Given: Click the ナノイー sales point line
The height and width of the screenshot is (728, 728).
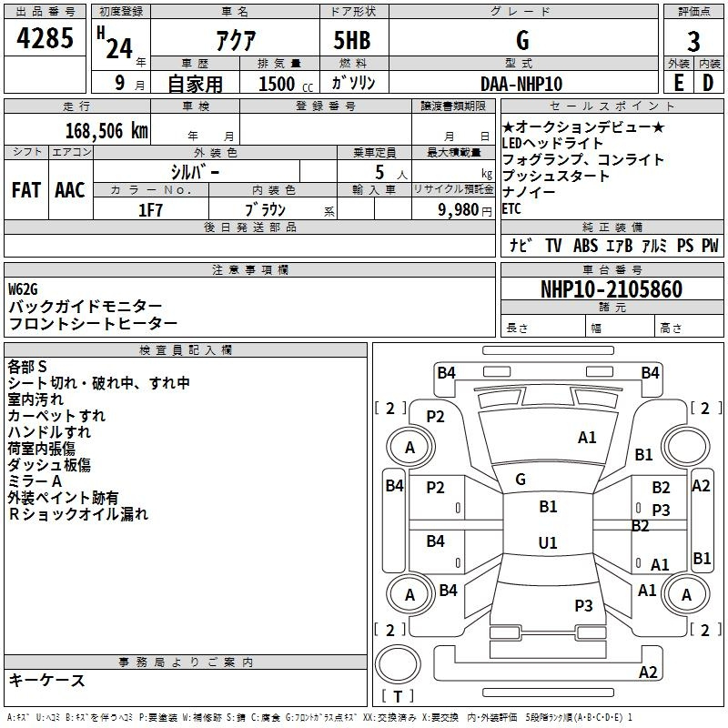Looking at the screenshot, I should coord(529,192).
